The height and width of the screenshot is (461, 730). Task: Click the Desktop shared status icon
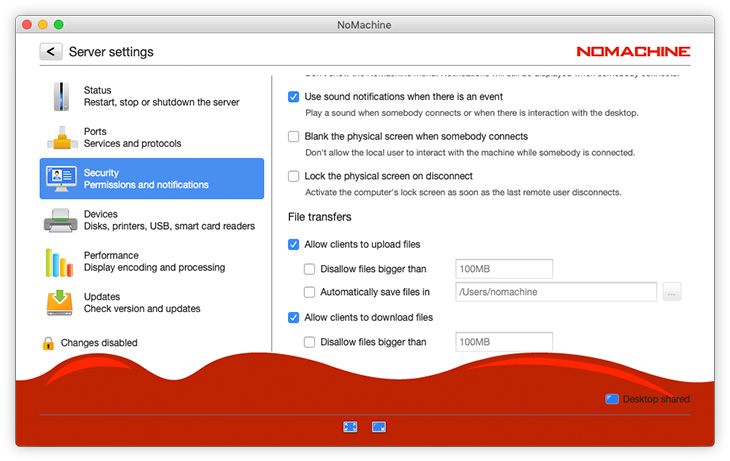(612, 399)
